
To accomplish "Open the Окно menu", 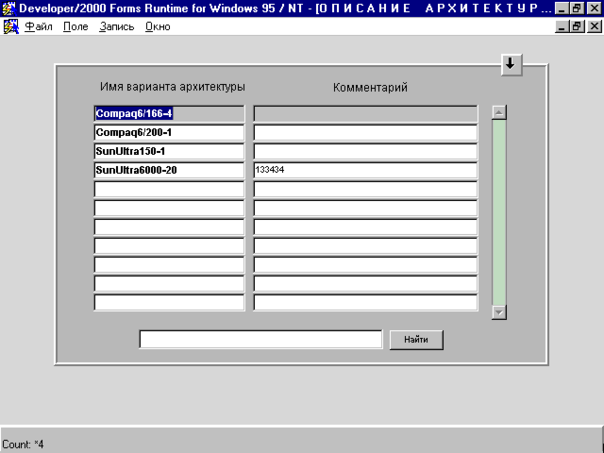I will pyautogui.click(x=158, y=27).
